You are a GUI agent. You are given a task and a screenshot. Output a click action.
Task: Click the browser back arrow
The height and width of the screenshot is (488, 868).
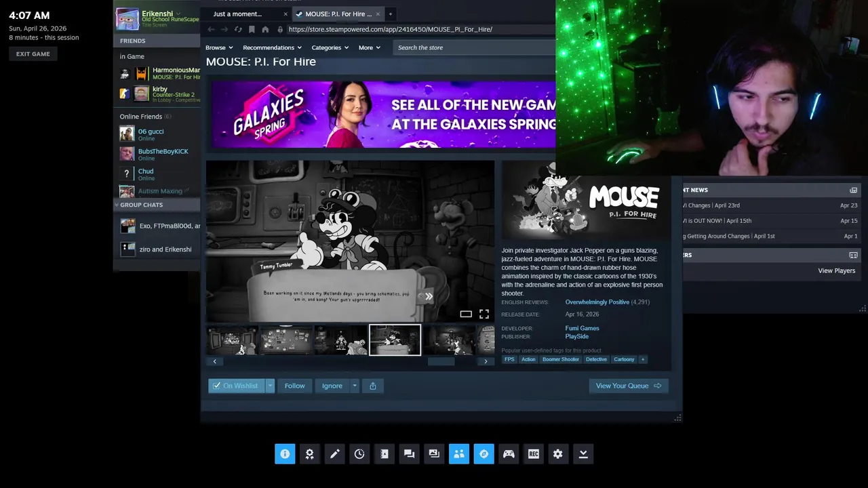pyautogui.click(x=211, y=29)
